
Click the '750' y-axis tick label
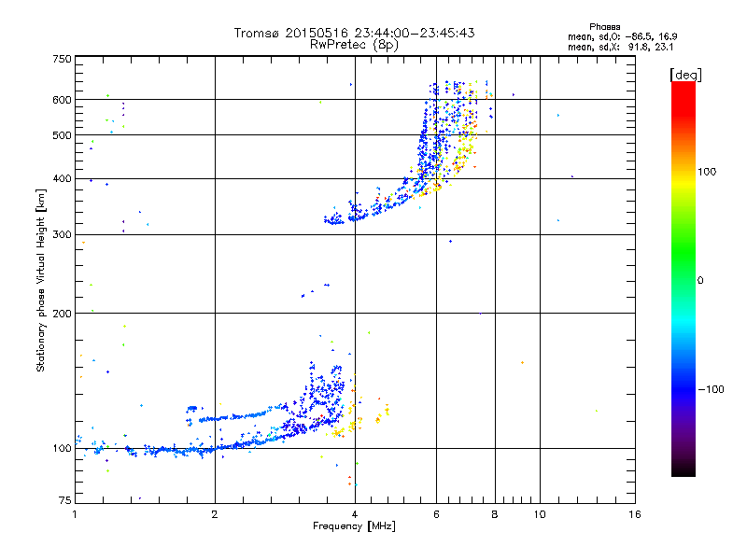(x=62, y=59)
